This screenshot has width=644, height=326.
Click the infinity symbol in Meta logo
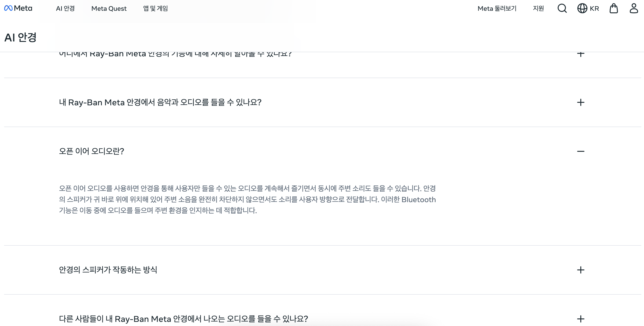[8, 8]
